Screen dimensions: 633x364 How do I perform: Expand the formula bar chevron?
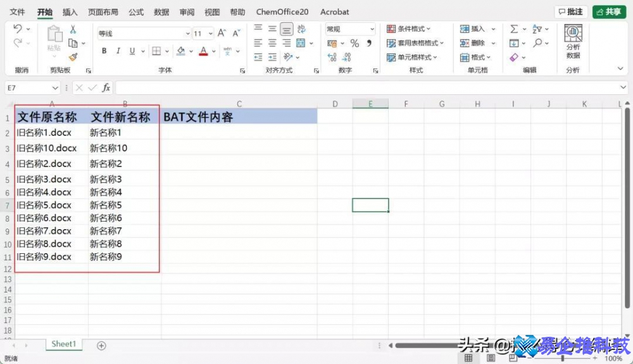623,87
